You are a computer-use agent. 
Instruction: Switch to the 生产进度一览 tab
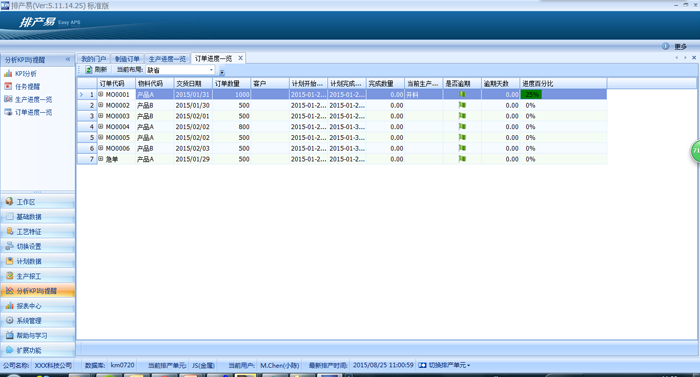(167, 59)
